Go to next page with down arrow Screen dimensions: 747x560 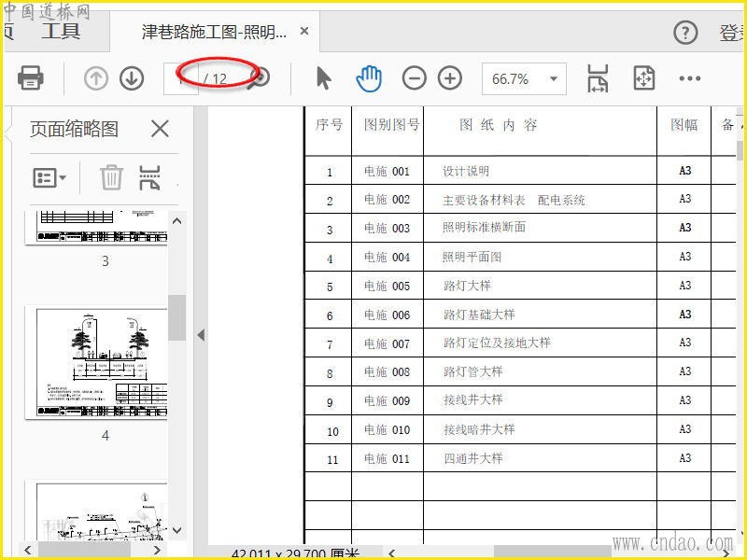(x=132, y=78)
